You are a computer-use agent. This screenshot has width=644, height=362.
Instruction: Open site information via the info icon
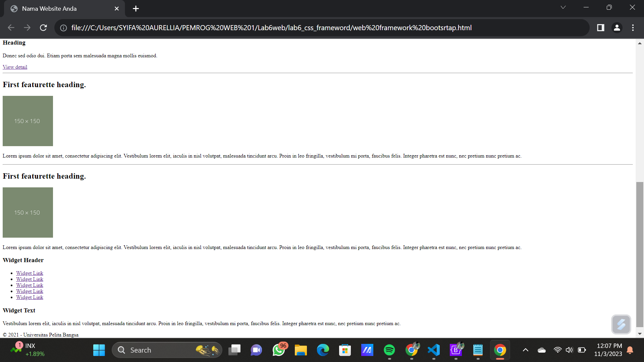click(63, 28)
